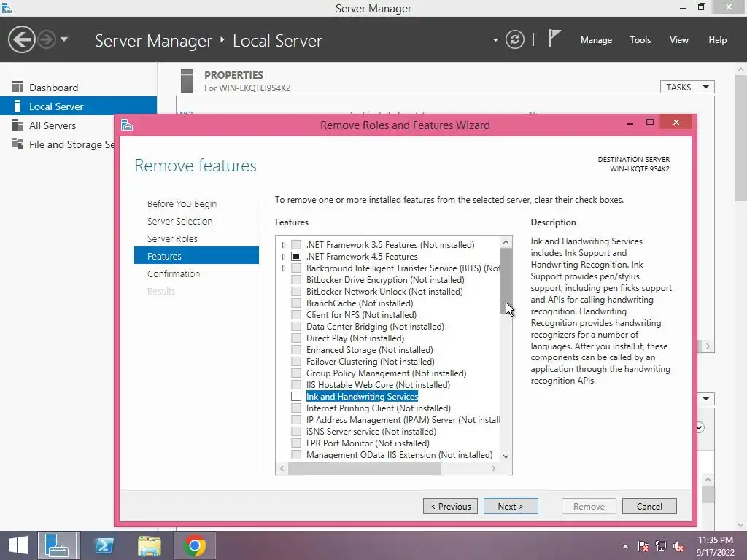Select BitLocker Network Unlock row text
747x560 pixels.
tap(384, 292)
